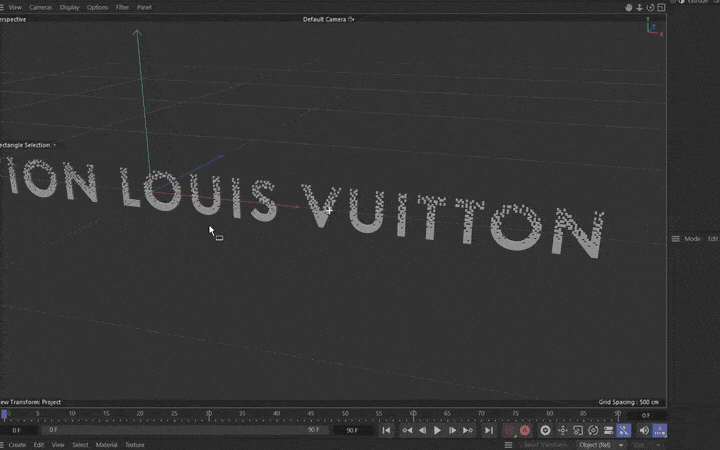Open the attribute manager Mode menu

point(692,239)
